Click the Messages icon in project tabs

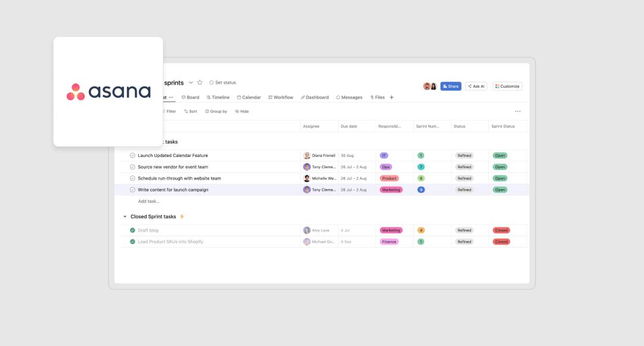339,97
